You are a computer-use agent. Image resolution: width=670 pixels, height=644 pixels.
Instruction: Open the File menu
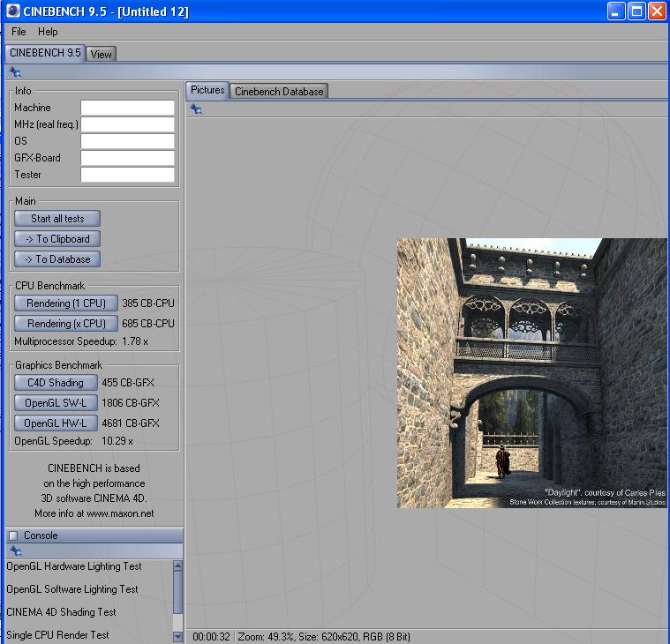[x=19, y=32]
